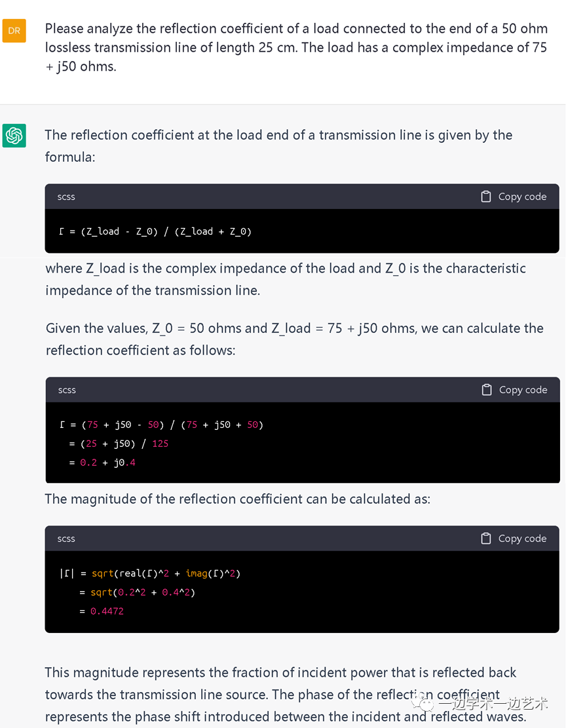The image size is (566, 728).
Task: Click the WeChat watermark logo icon
Action: coord(426,704)
